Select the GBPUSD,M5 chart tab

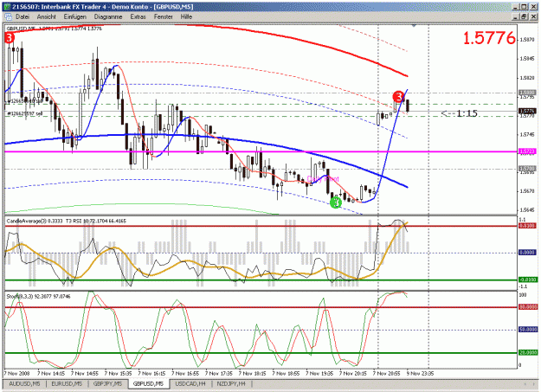[x=148, y=383]
